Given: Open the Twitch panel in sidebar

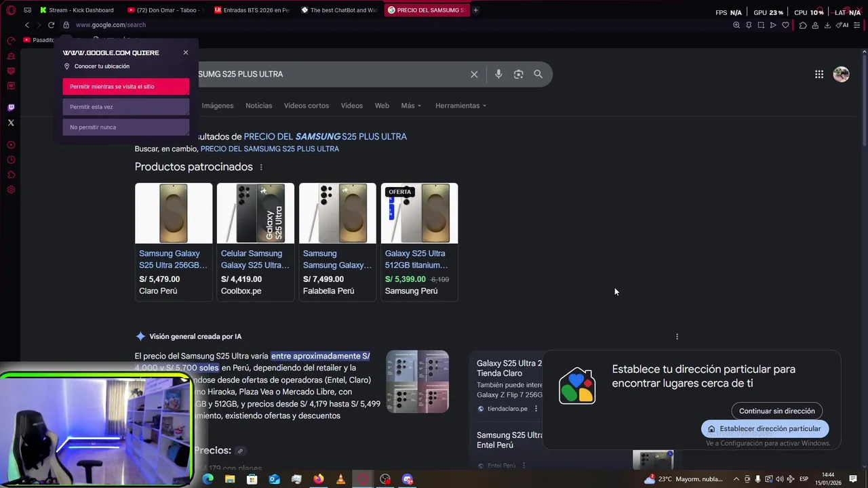Looking at the screenshot, I should [11, 107].
